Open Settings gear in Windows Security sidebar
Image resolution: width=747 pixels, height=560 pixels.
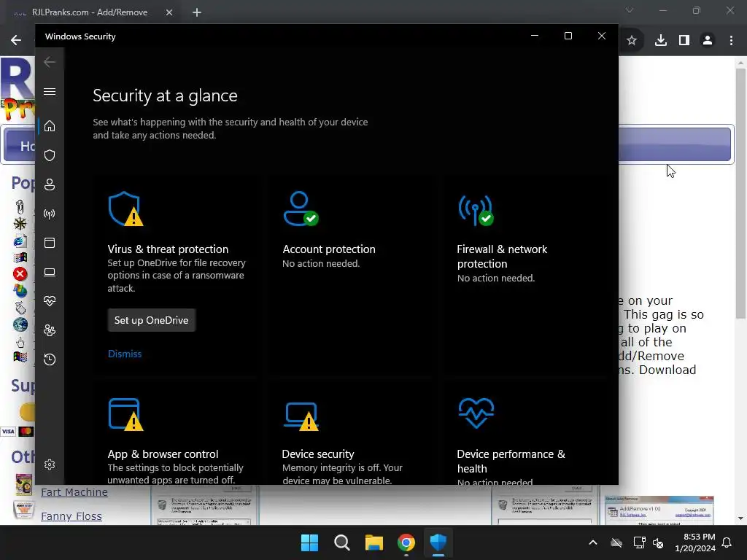[x=50, y=464]
